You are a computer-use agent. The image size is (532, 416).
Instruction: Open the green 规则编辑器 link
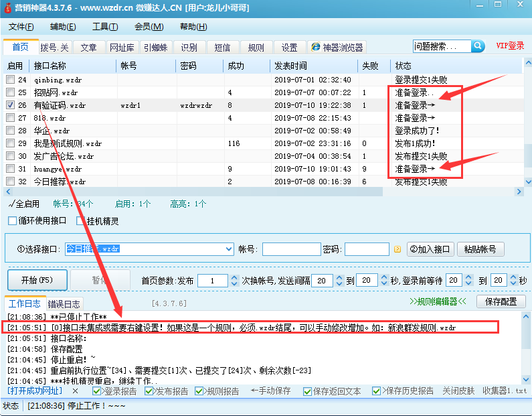pyautogui.click(x=438, y=301)
